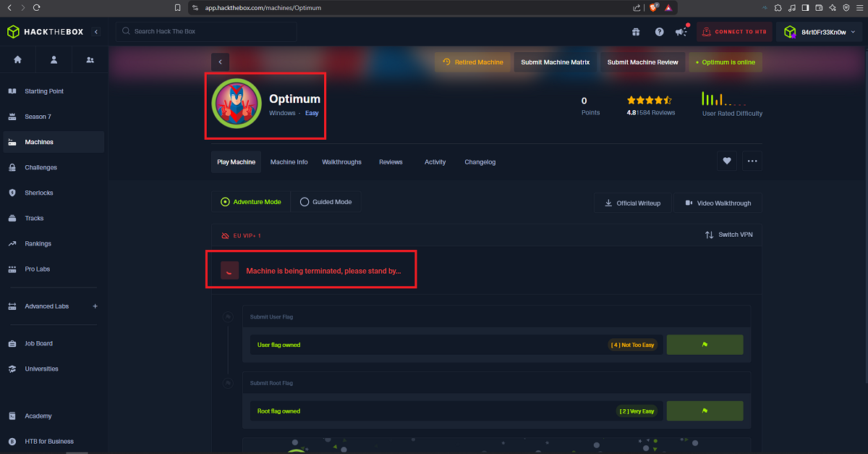
Task: Click the Not Too Easy difficulty badge
Action: (632, 345)
